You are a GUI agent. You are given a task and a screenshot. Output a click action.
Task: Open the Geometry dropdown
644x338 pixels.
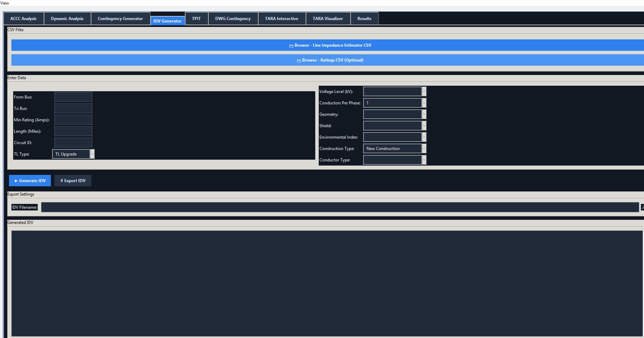tap(395, 114)
